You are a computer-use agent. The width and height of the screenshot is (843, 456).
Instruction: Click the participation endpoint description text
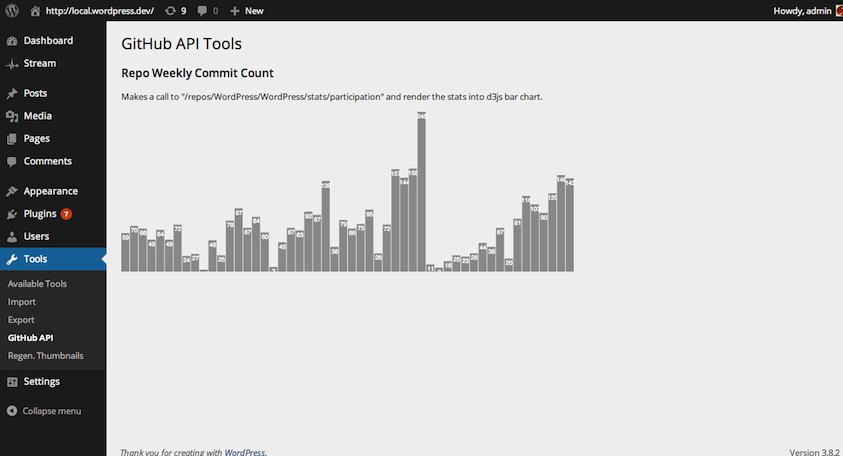tap(332, 97)
